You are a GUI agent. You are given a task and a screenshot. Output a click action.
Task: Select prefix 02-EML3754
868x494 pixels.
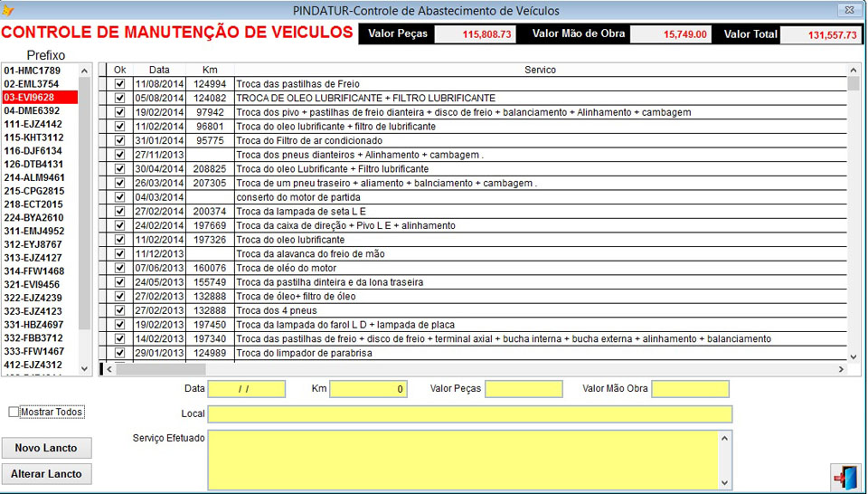coord(40,84)
